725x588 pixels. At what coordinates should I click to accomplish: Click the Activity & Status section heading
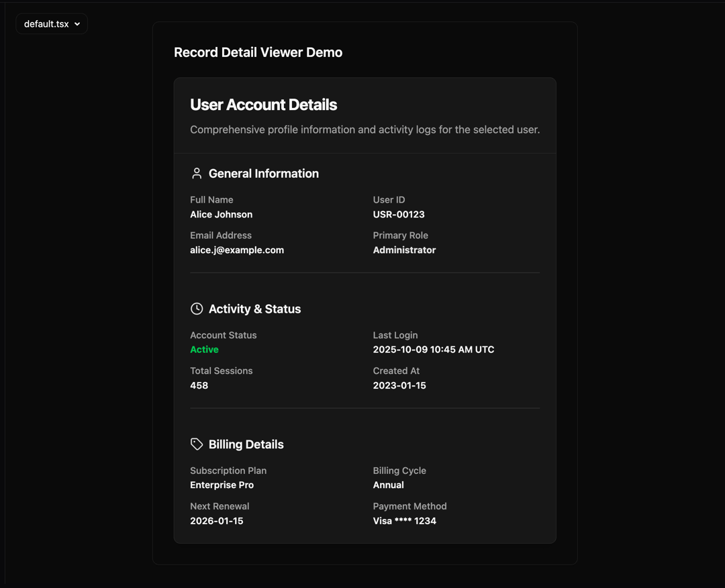point(255,309)
